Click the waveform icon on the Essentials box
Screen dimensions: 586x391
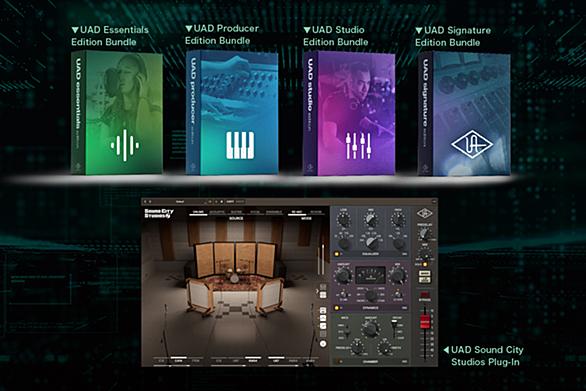point(125,145)
